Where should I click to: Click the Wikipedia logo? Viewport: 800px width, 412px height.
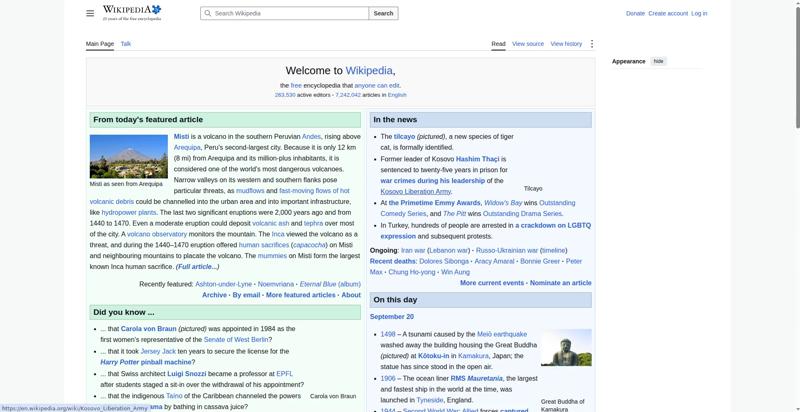(x=132, y=13)
